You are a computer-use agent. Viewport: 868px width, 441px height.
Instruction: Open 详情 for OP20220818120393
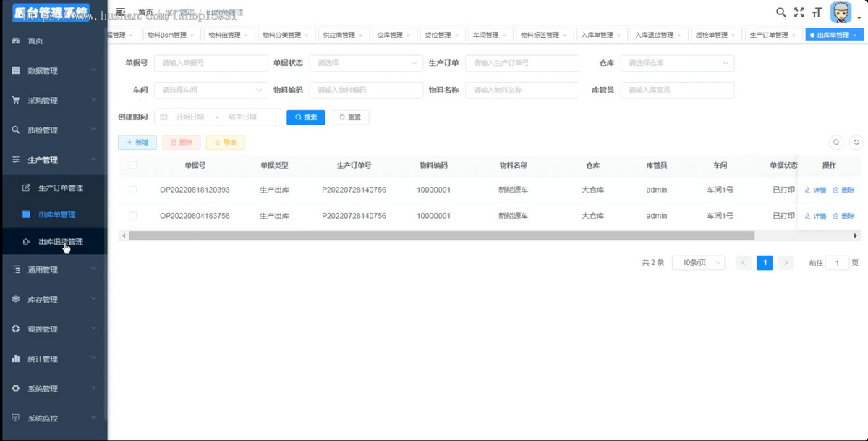(x=815, y=190)
